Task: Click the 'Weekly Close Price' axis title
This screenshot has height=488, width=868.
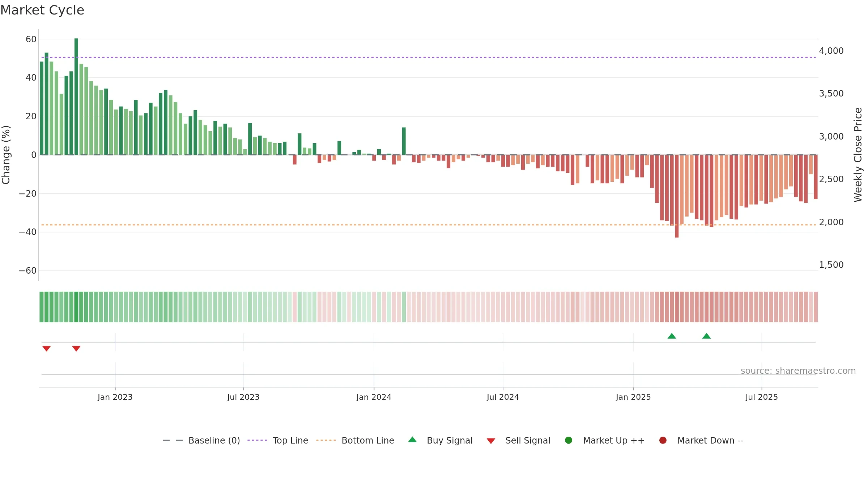Action: 858,155
